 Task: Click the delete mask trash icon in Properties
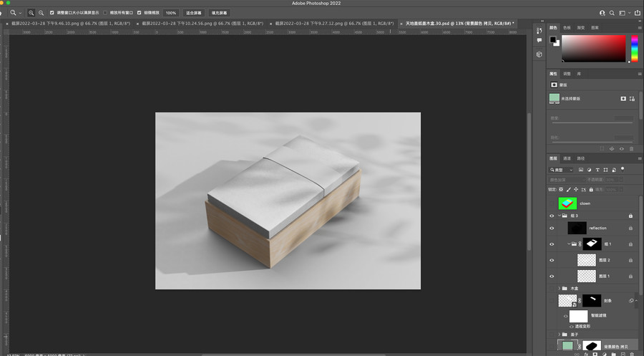[x=631, y=149]
